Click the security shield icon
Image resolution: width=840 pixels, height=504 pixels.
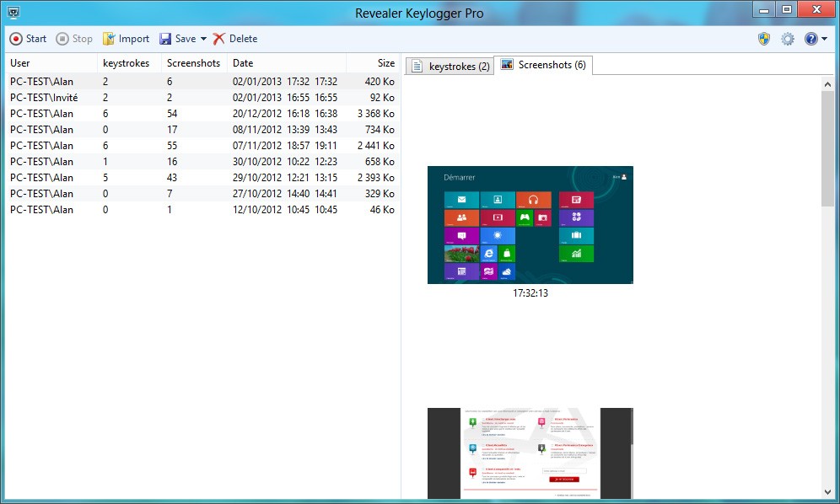(x=764, y=39)
